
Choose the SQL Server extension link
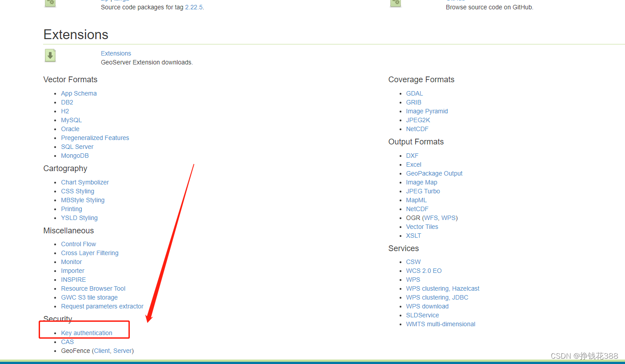77,147
